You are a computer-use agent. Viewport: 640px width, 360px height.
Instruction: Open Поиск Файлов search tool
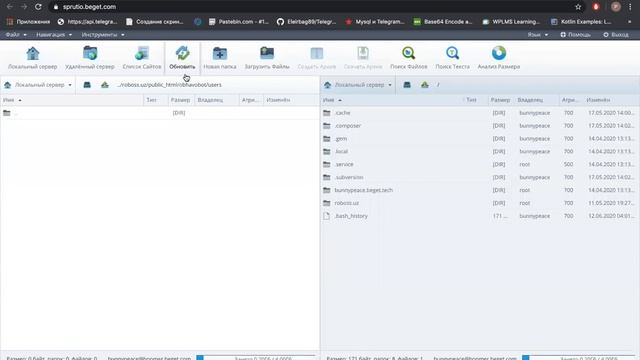pyautogui.click(x=409, y=58)
